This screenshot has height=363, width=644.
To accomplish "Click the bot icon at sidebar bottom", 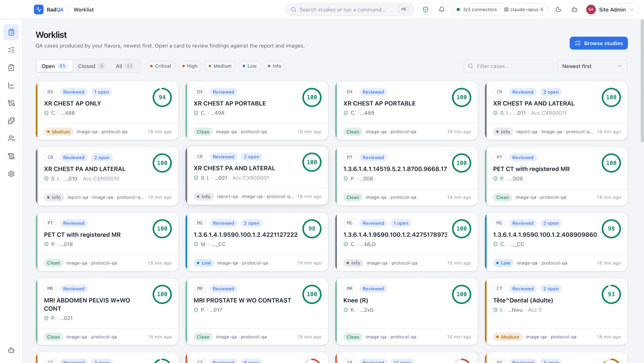I will click(x=11, y=350).
